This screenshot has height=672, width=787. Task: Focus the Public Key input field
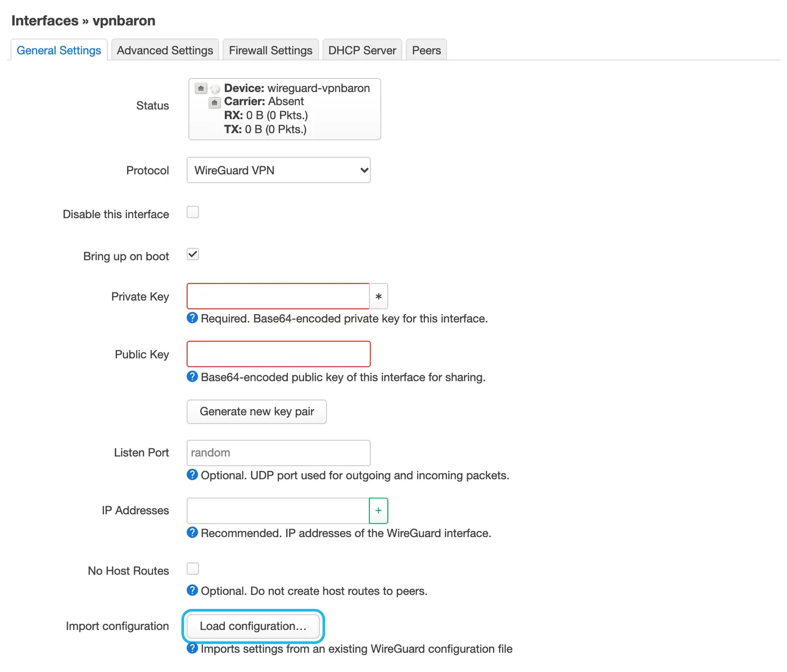279,354
